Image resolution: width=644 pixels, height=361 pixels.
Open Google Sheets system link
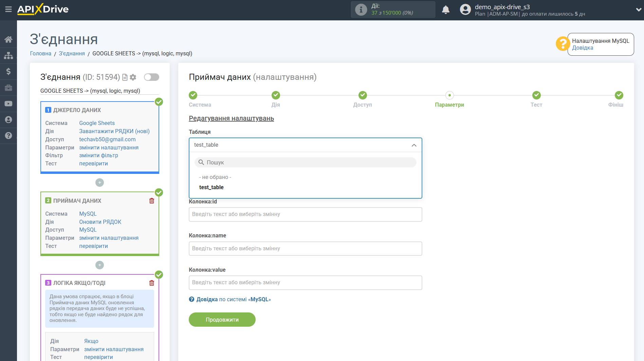click(x=97, y=123)
